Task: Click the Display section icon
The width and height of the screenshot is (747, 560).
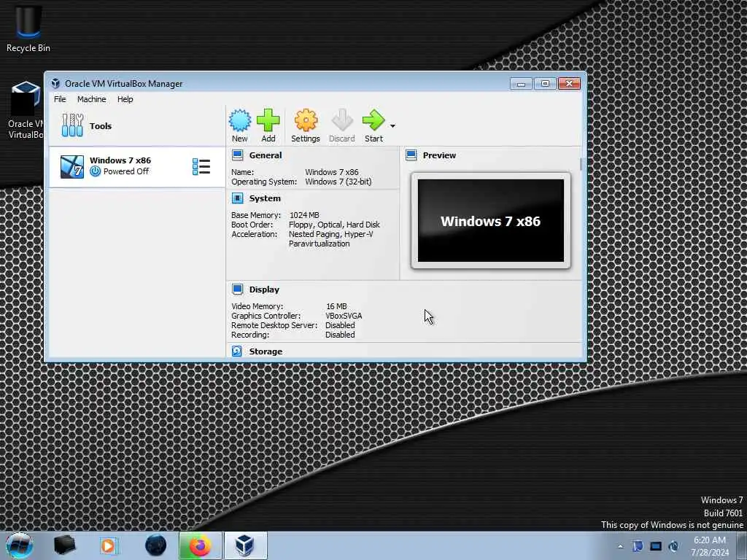Action: point(237,289)
